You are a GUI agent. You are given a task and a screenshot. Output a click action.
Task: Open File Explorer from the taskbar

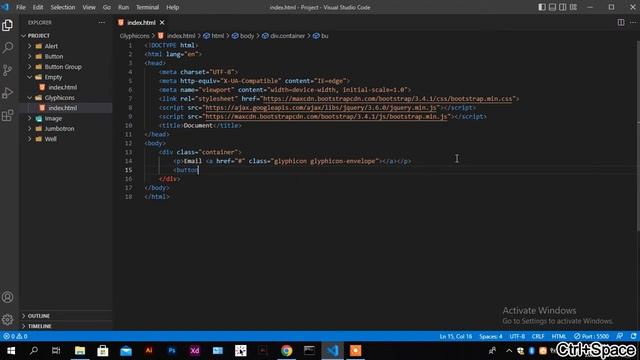point(80,351)
